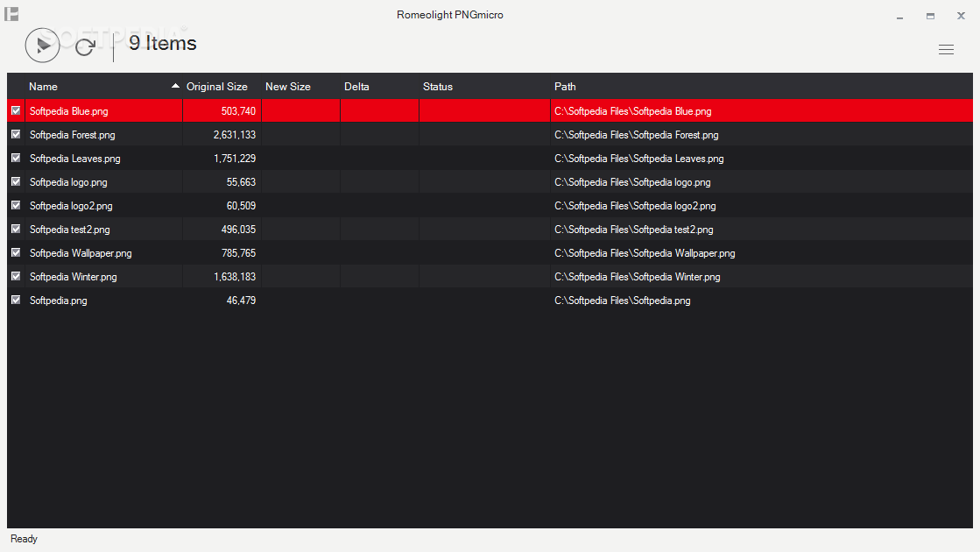Click path C:\Softpedia Files\Softpedia test2.png
Viewport: 980px width, 552px height.
(634, 230)
